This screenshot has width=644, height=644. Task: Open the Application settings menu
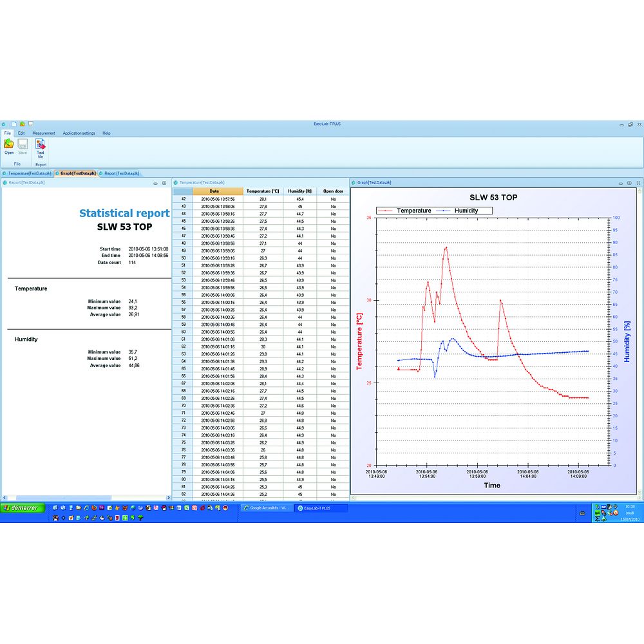pyautogui.click(x=79, y=133)
